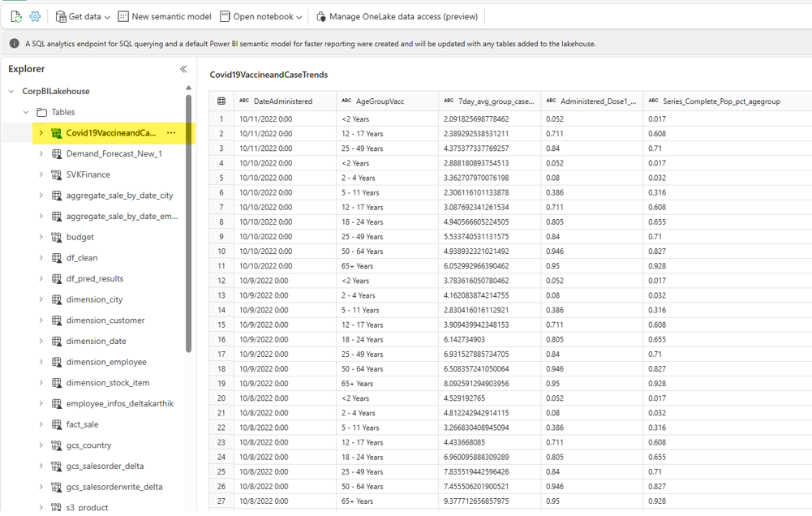Expand the SVKFinance table chevron
The height and width of the screenshot is (516, 812).
click(41, 174)
